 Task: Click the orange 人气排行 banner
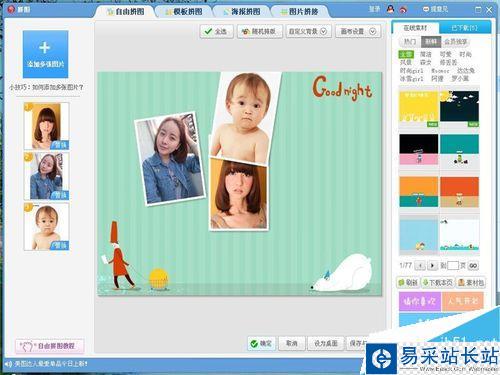pos(463,302)
